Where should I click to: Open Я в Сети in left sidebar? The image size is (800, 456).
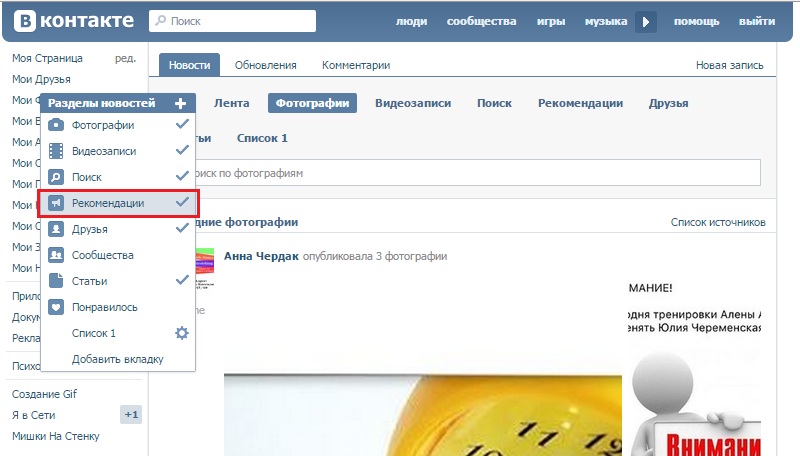tap(33, 415)
